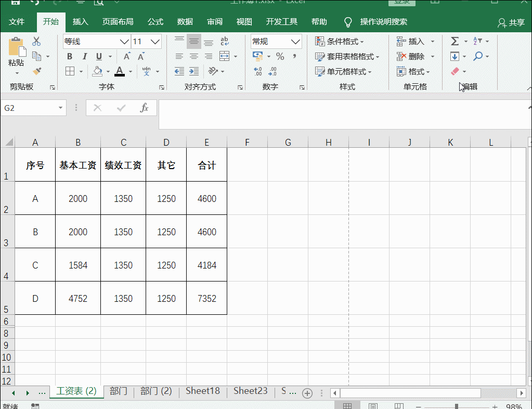Screen dimensions: 532x409
Task: Toggle Italic formatting
Action: (84, 56)
